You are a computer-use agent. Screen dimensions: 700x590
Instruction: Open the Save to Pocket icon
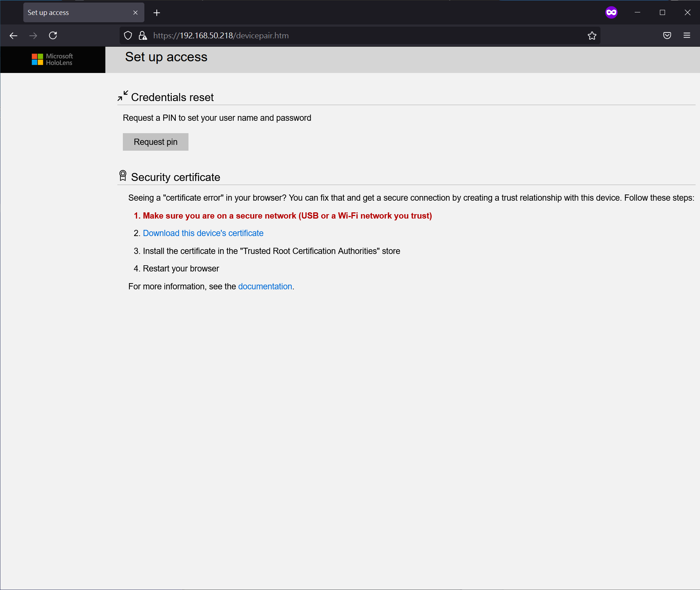click(x=667, y=35)
